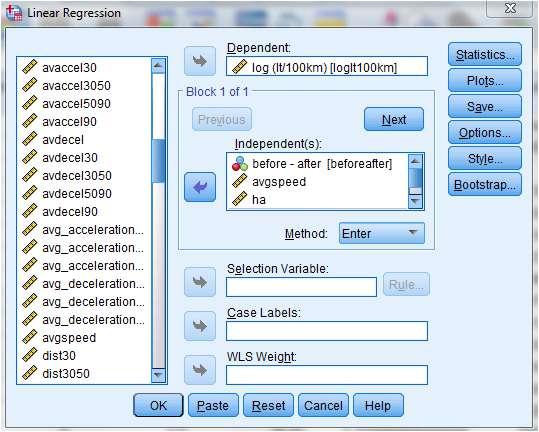Open Help for Linear Regression
This screenshot has width=539, height=432.
click(378, 406)
